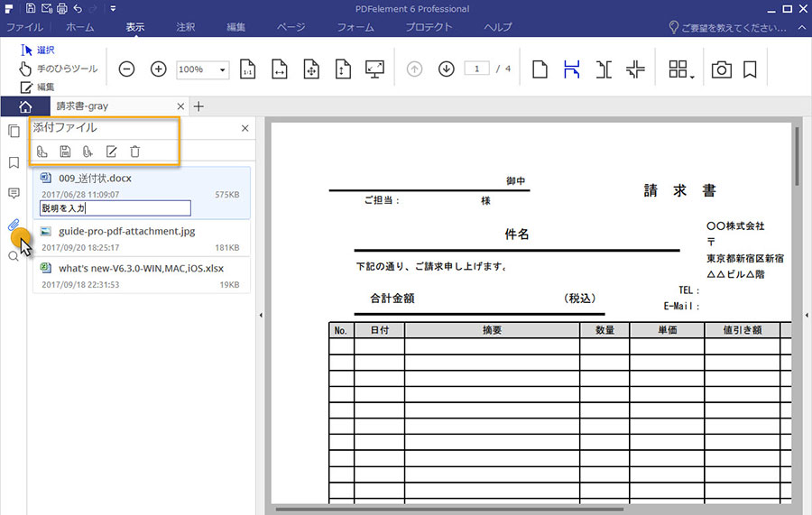Select continuous page view icon

572,69
